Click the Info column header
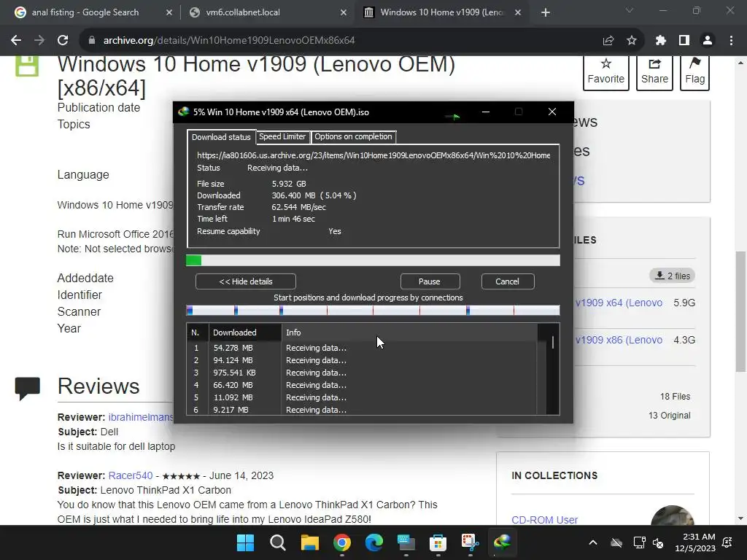This screenshot has width=747, height=560. [x=409, y=332]
